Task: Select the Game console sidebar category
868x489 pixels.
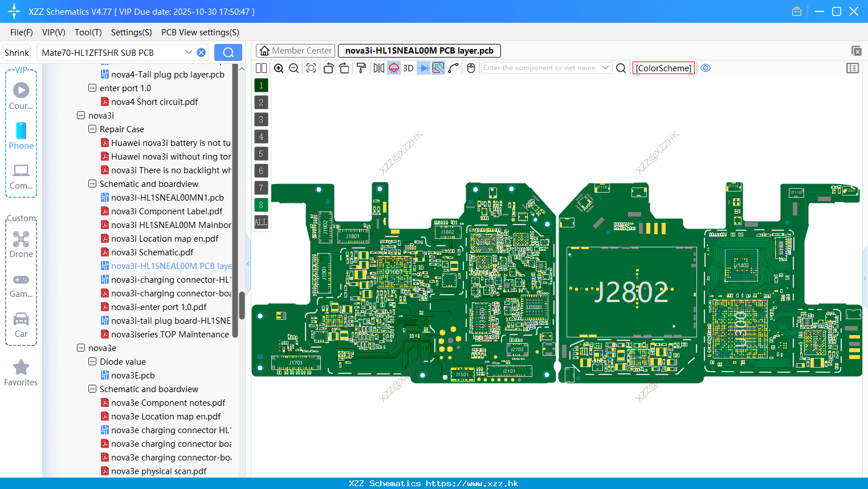Action: tap(21, 285)
